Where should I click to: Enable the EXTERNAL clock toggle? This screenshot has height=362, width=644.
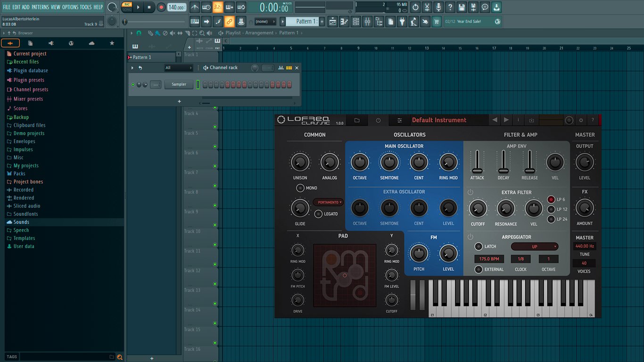click(479, 270)
